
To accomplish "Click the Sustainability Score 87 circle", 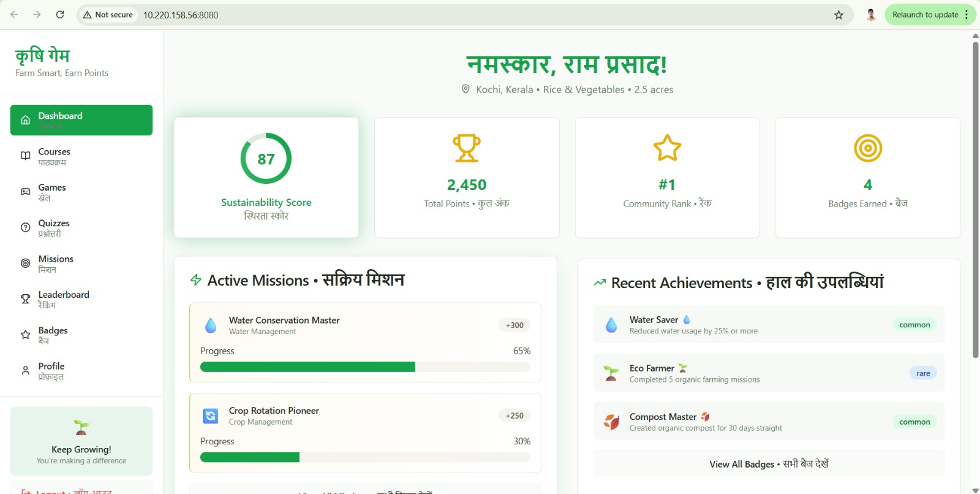I will tap(266, 159).
